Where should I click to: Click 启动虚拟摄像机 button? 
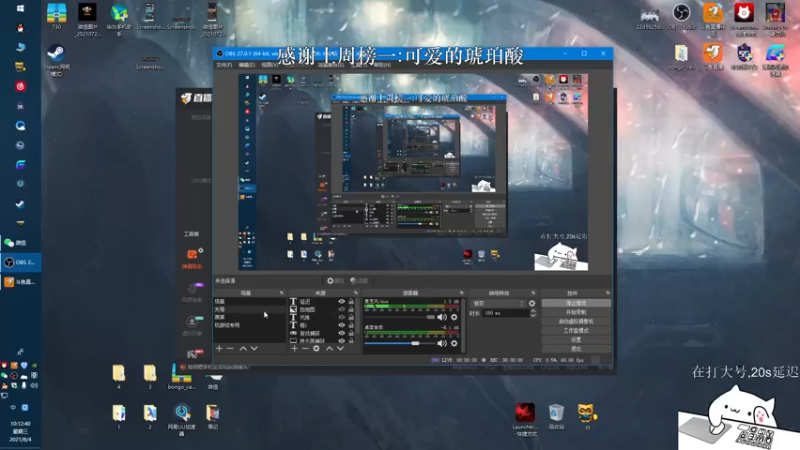click(x=576, y=321)
